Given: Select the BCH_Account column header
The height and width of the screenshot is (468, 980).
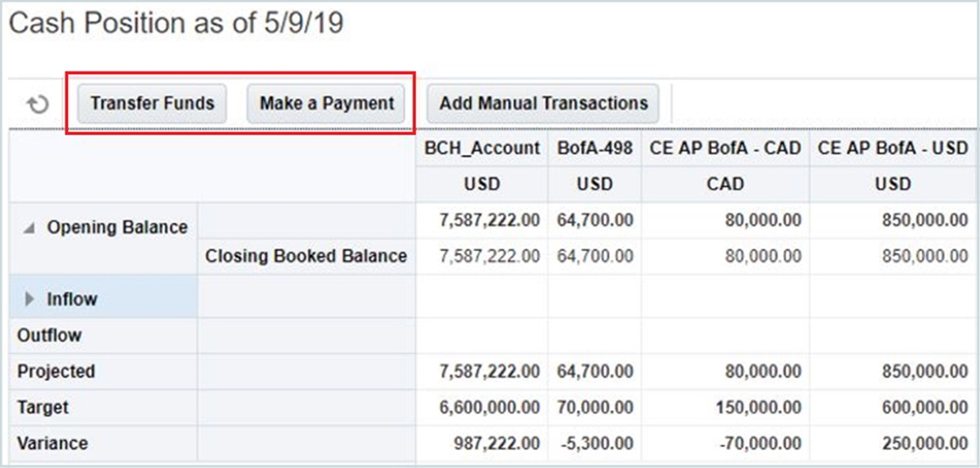Looking at the screenshot, I should click(482, 148).
